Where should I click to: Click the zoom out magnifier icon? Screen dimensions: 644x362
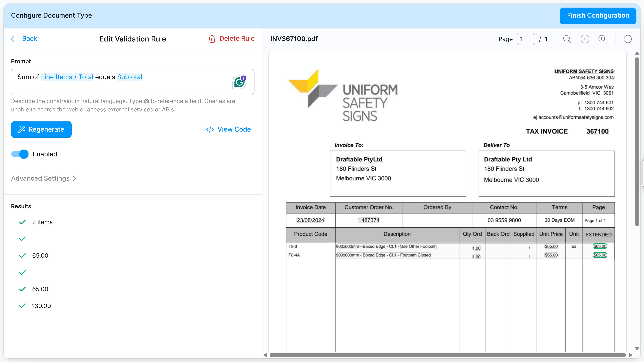coord(567,39)
